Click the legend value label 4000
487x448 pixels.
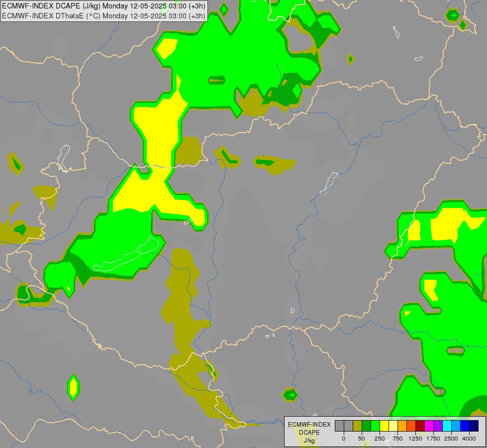pyautogui.click(x=469, y=439)
